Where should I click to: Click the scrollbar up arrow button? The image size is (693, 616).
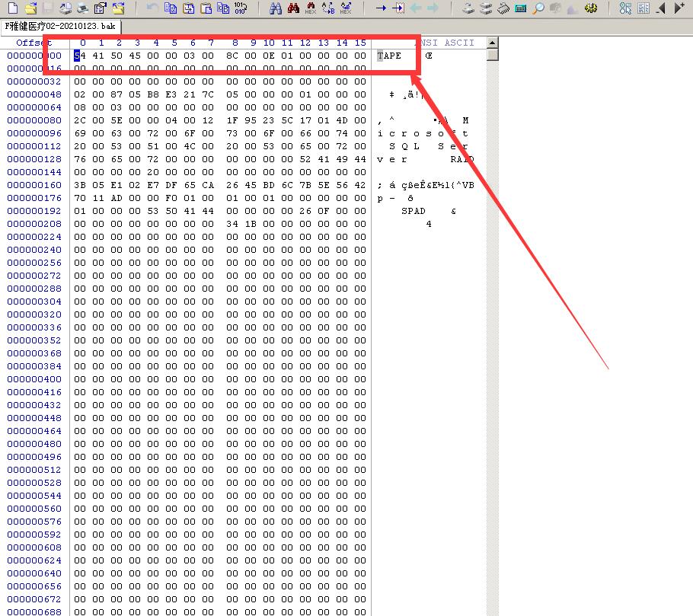pos(493,43)
